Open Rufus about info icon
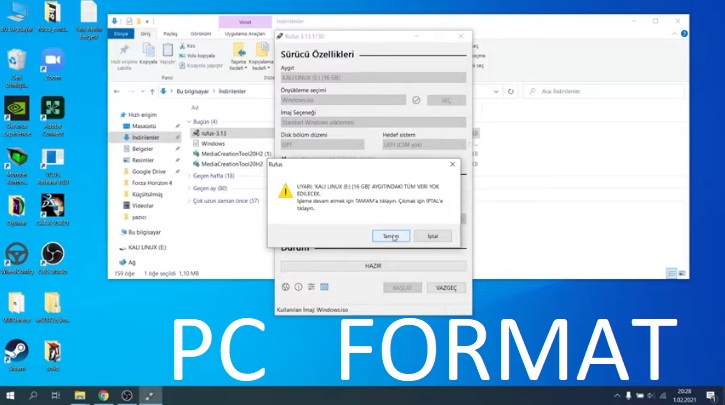The width and height of the screenshot is (725, 405). click(298, 287)
